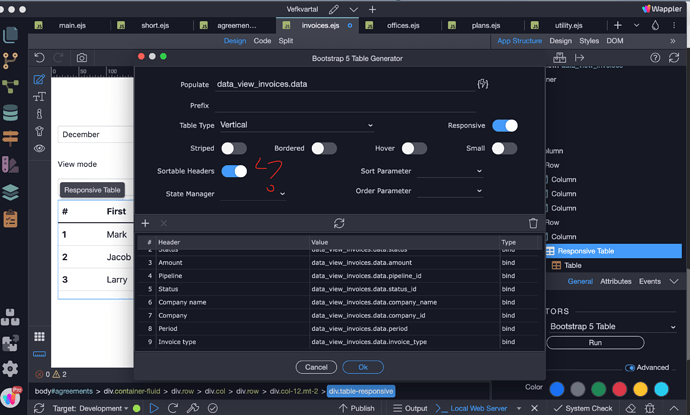This screenshot has width=690, height=415.
Task: Click the eraser icon in bottom right bar
Action: [x=631, y=408]
